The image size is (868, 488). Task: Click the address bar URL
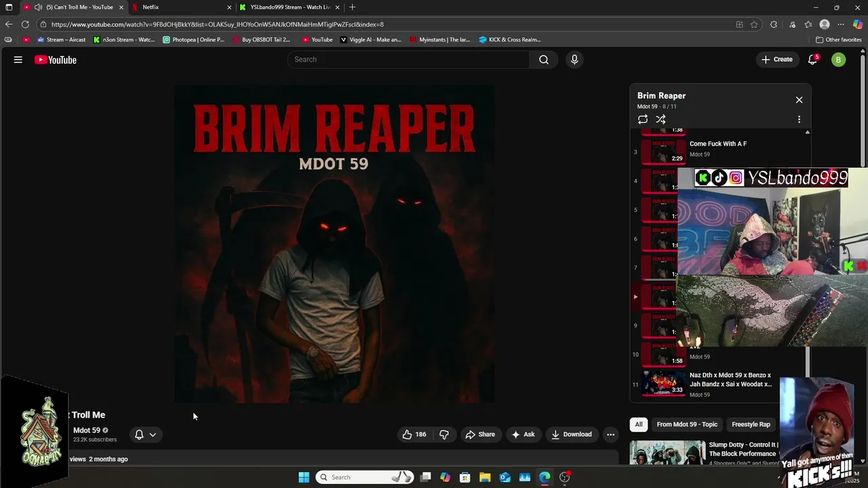(x=217, y=24)
